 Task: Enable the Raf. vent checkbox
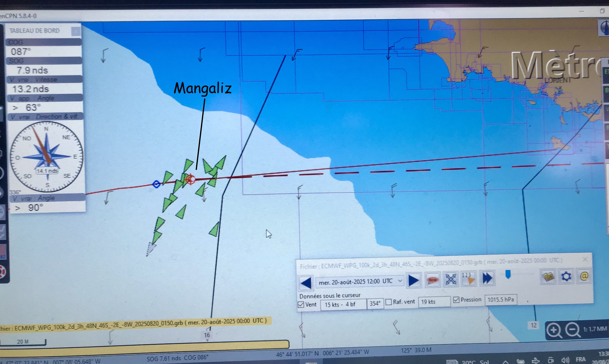pos(388,302)
